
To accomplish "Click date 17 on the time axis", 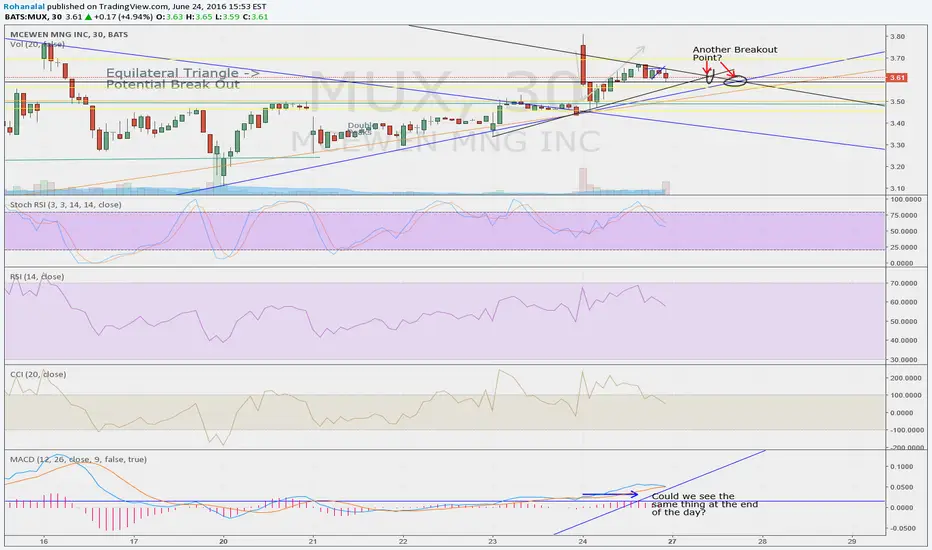I will tap(134, 541).
